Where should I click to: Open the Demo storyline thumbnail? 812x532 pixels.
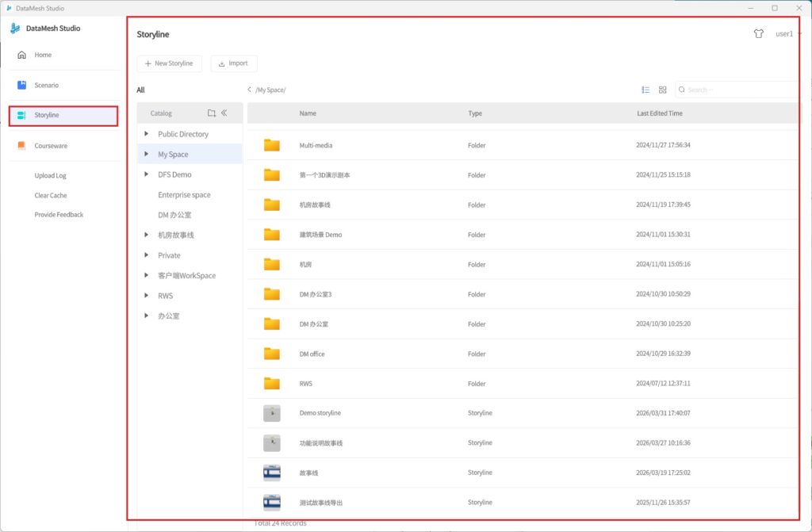pyautogui.click(x=272, y=413)
